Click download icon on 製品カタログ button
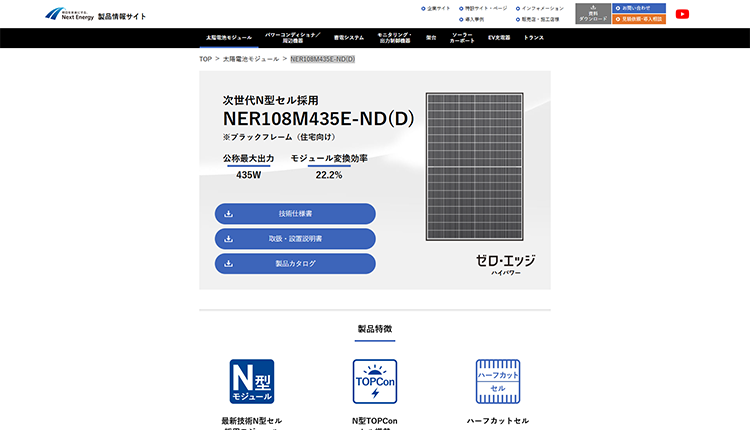 (229, 264)
